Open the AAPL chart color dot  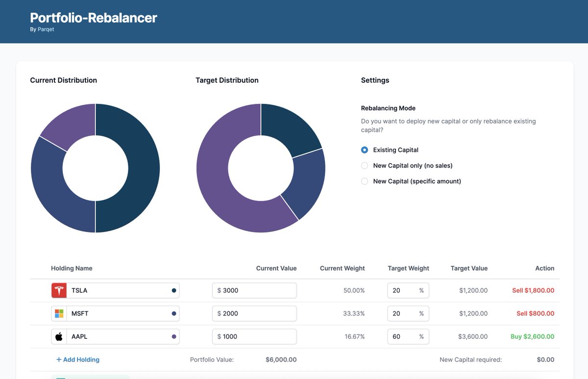coord(173,336)
